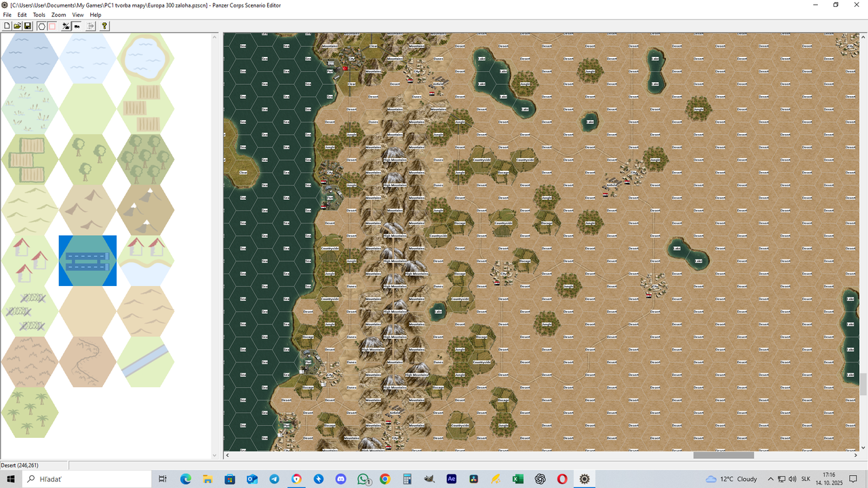This screenshot has height=488, width=868.
Task: Save the scenario with floppy disk icon
Action: point(28,26)
